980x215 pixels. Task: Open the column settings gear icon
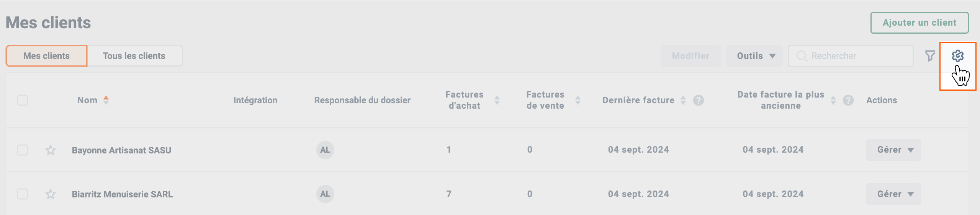pyautogui.click(x=957, y=56)
